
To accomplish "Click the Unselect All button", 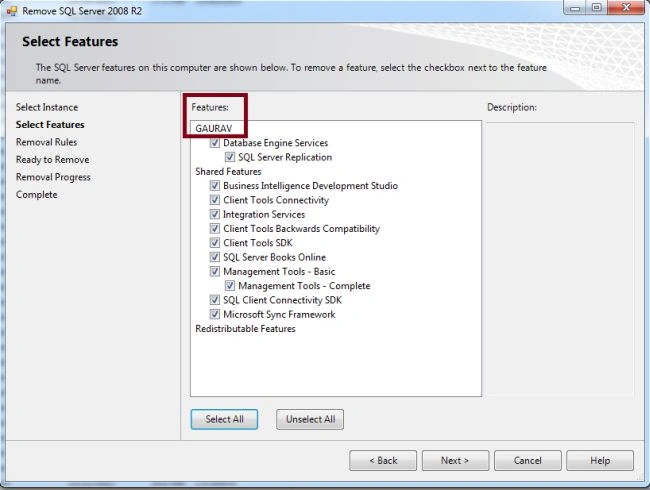I will (x=310, y=419).
